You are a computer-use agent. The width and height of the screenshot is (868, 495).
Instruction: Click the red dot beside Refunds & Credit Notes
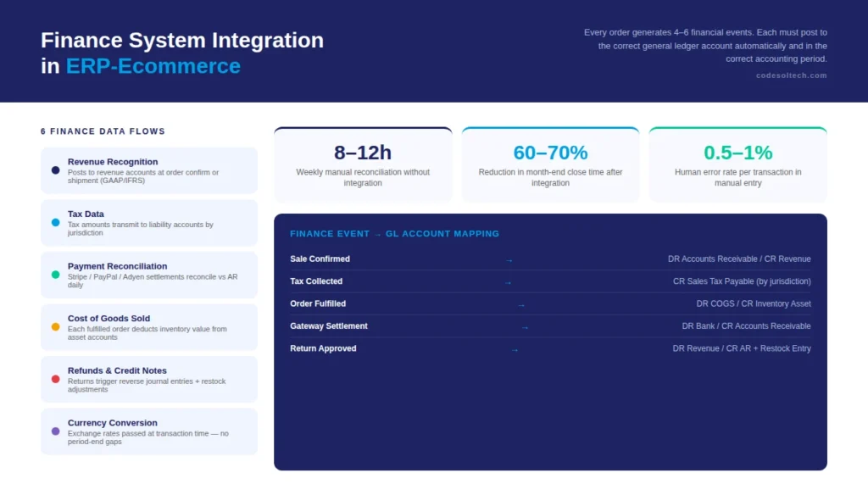click(x=55, y=379)
